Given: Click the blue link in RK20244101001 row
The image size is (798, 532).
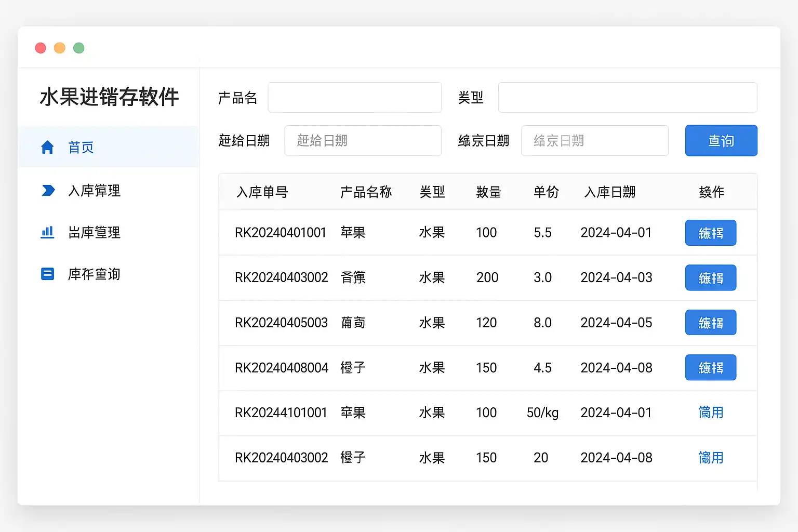Looking at the screenshot, I should tap(710, 413).
